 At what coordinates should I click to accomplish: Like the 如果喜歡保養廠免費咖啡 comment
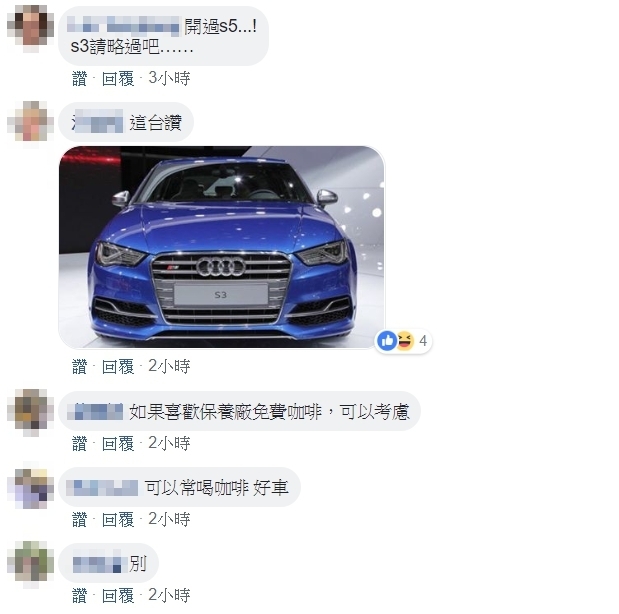[x=79, y=443]
